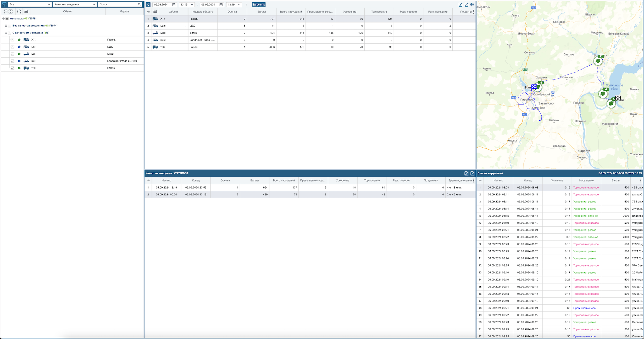Click the funnel filter icon
This screenshot has height=339, width=644.
point(4,4)
